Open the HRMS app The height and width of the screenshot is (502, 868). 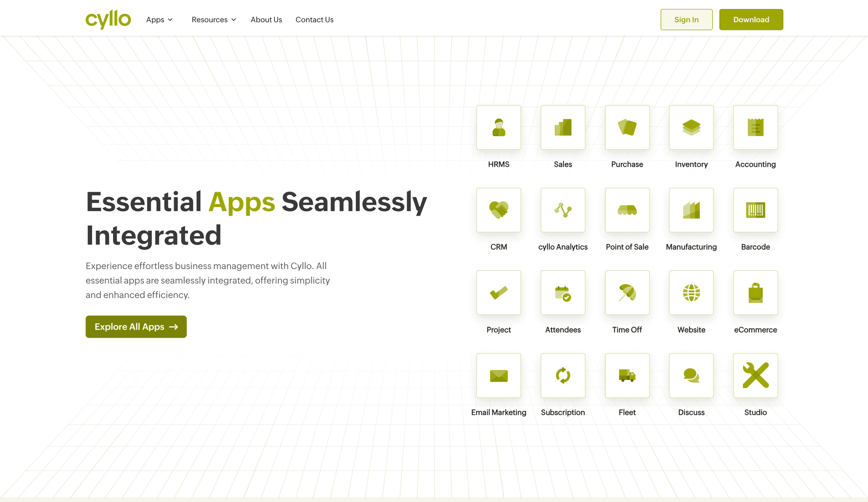(498, 128)
